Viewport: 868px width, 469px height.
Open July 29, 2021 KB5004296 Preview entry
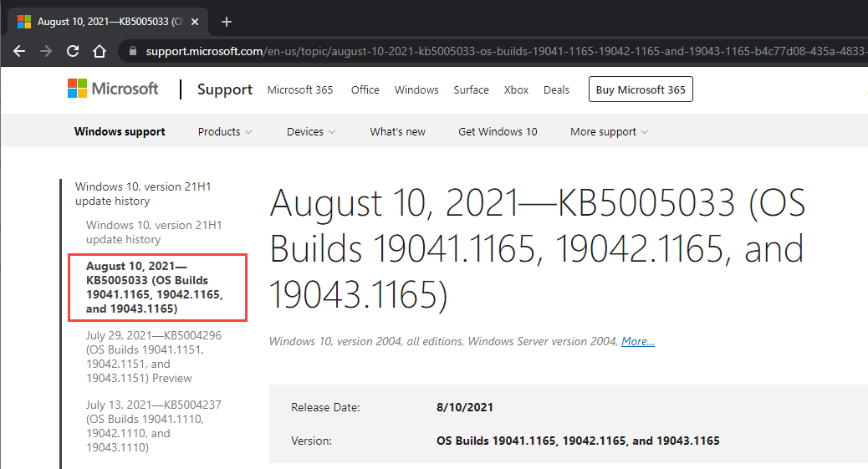tap(153, 357)
